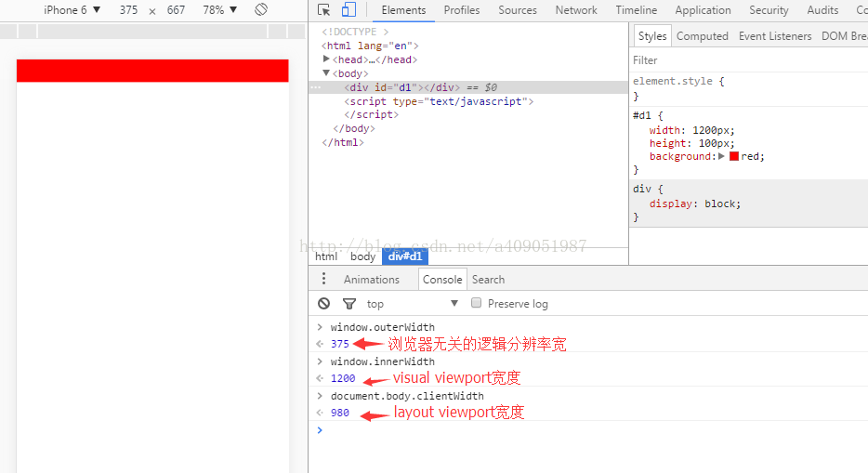Select the html lang="en" node
This screenshot has width=868, height=473.
(370, 46)
